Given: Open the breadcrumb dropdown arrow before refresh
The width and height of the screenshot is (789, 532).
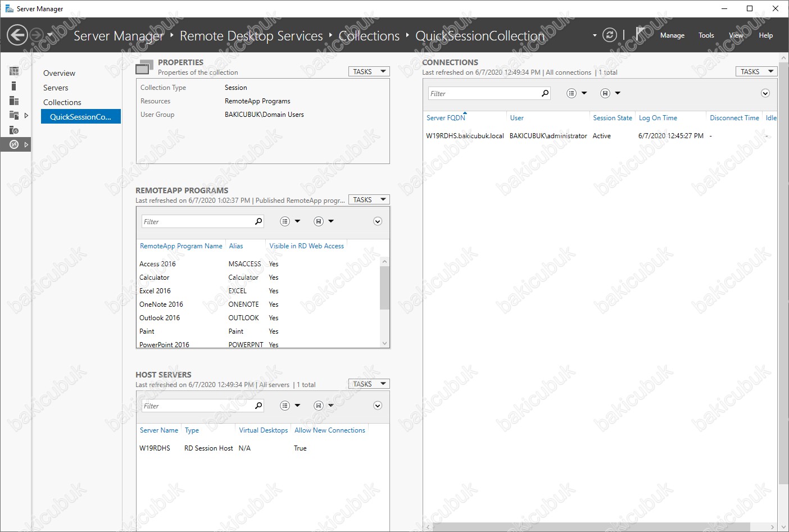Looking at the screenshot, I should click(595, 35).
